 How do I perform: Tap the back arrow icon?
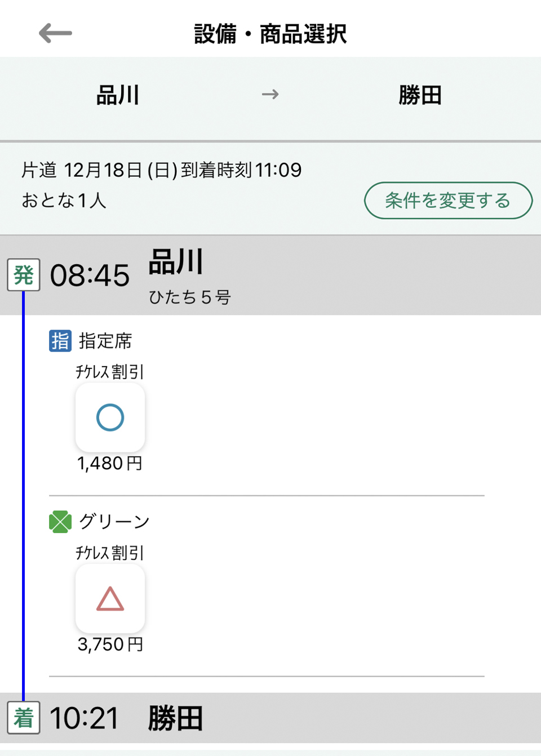click(x=55, y=33)
